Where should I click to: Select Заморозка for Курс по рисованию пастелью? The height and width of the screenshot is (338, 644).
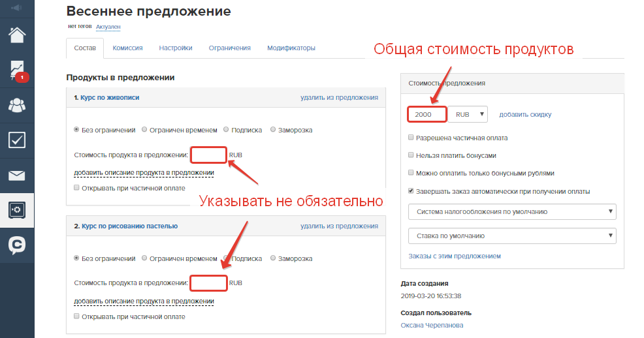coord(273,258)
